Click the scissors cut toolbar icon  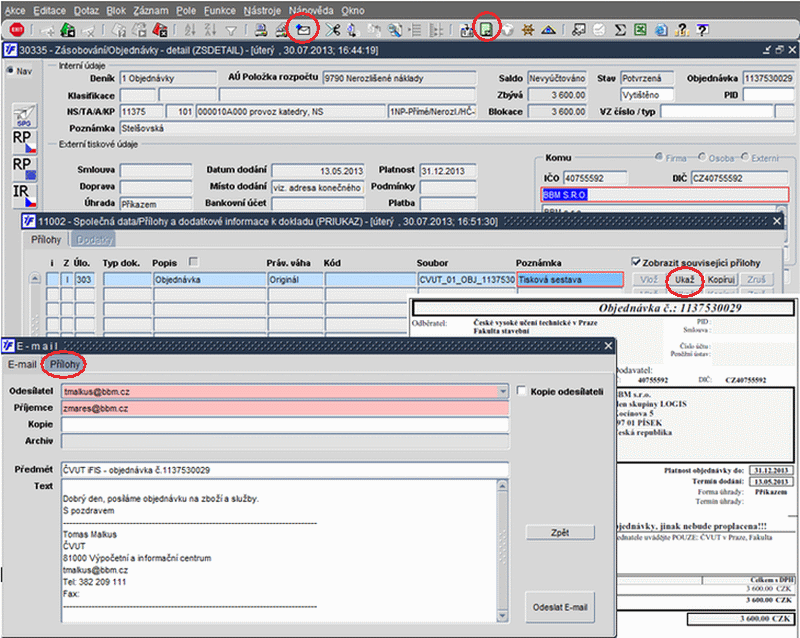pyautogui.click(x=333, y=30)
